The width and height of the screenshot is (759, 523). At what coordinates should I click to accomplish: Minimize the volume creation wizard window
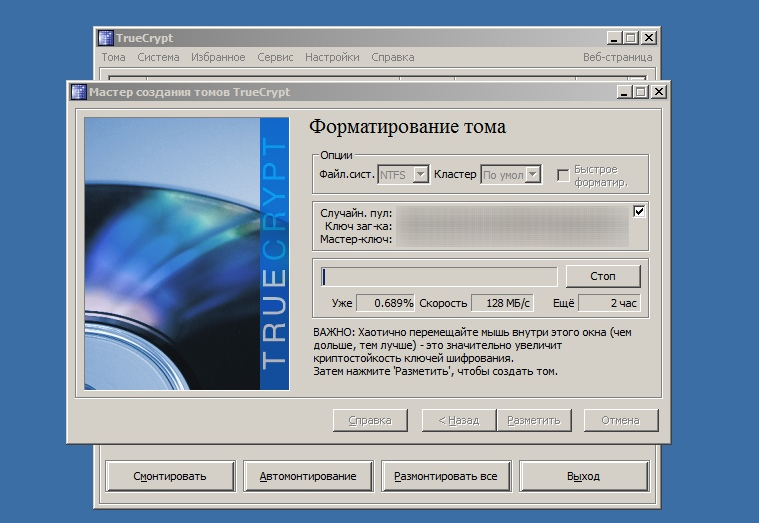click(x=624, y=92)
